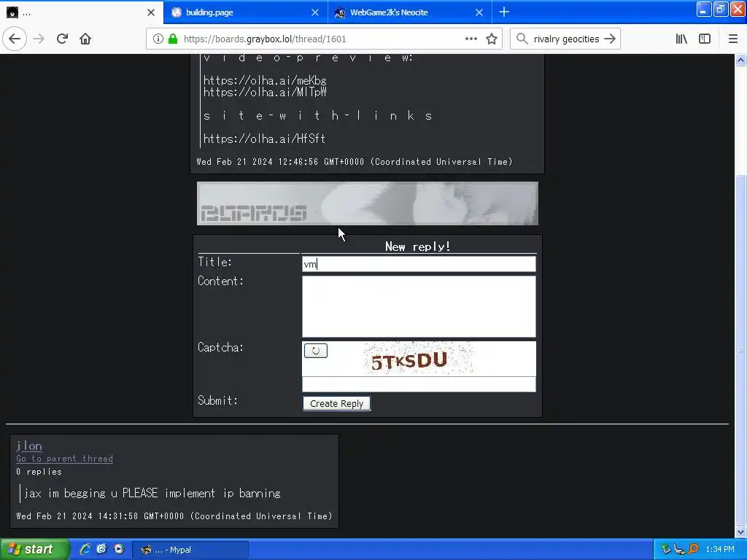Click the search magnifier icon
This screenshot has height=560, width=747.
click(x=522, y=39)
